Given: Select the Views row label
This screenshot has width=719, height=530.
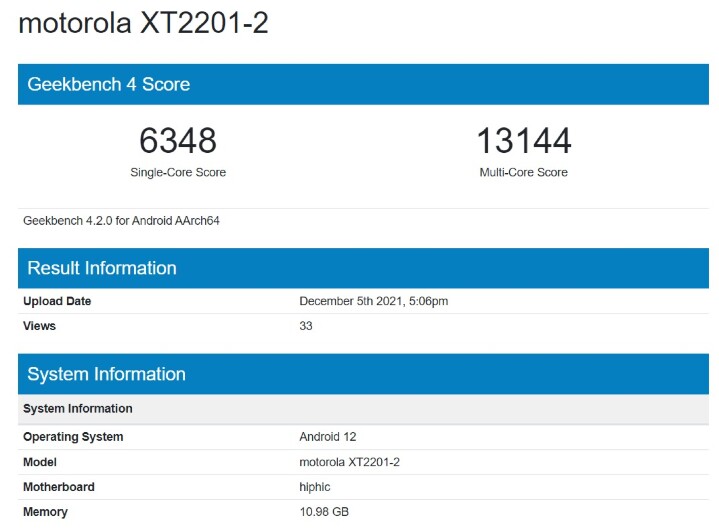Looking at the screenshot, I should (39, 326).
